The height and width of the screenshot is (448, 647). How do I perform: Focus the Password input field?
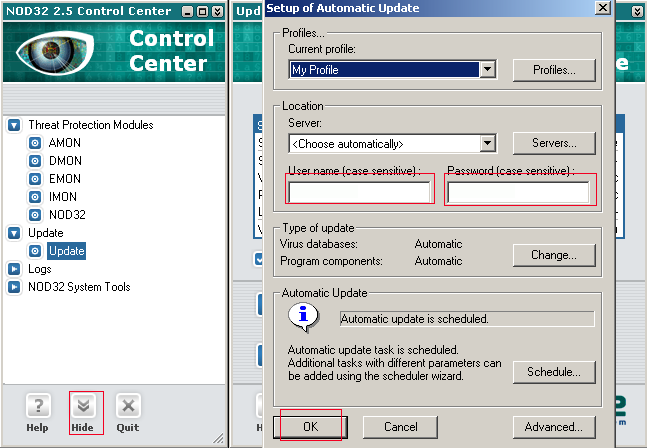pos(519,193)
